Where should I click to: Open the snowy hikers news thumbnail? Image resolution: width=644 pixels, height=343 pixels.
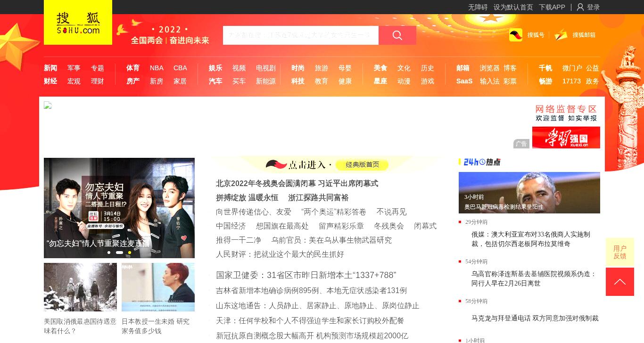[80, 287]
